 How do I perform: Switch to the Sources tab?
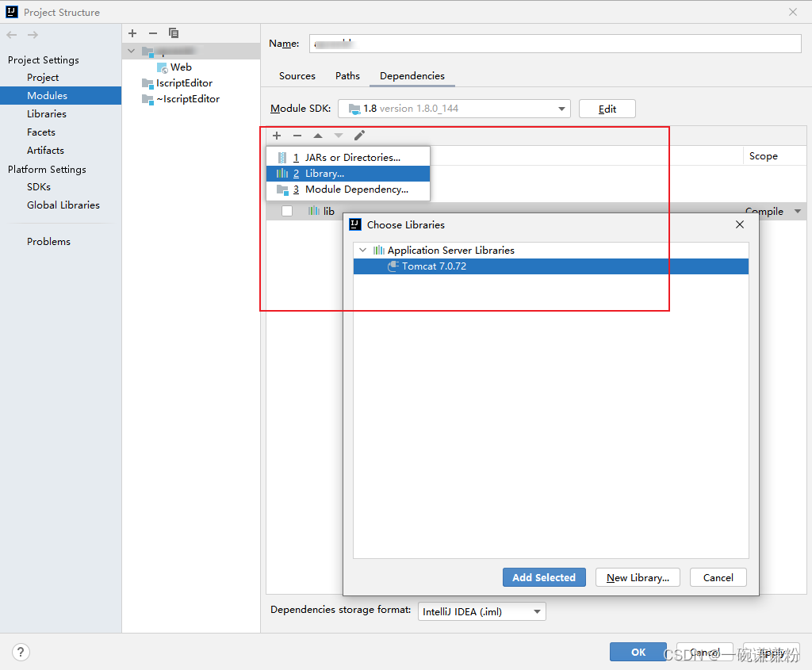point(297,76)
